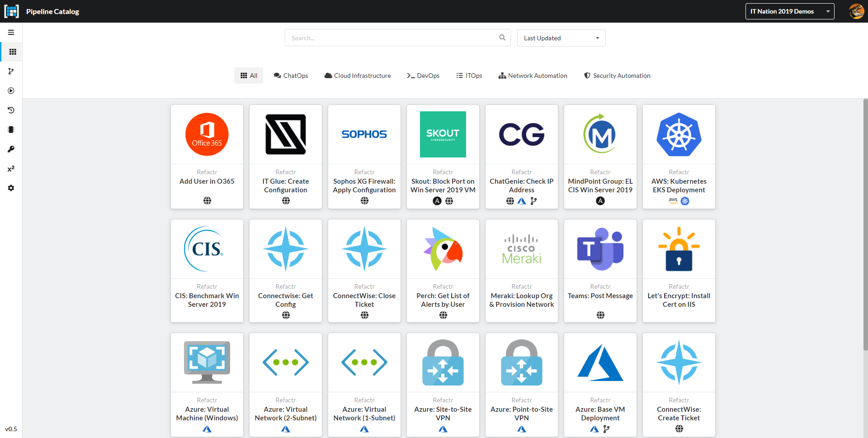Image resolution: width=868 pixels, height=438 pixels.
Task: Click the Refactr logo in the header
Action: click(x=12, y=11)
